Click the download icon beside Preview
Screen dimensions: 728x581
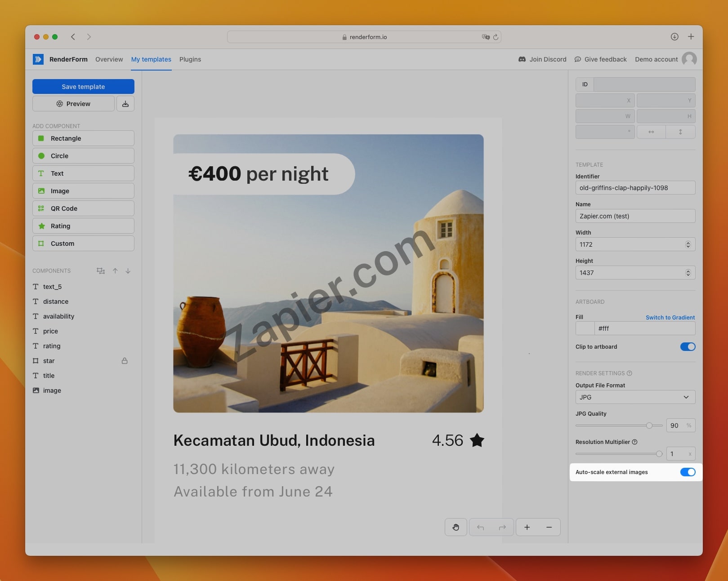pyautogui.click(x=125, y=104)
